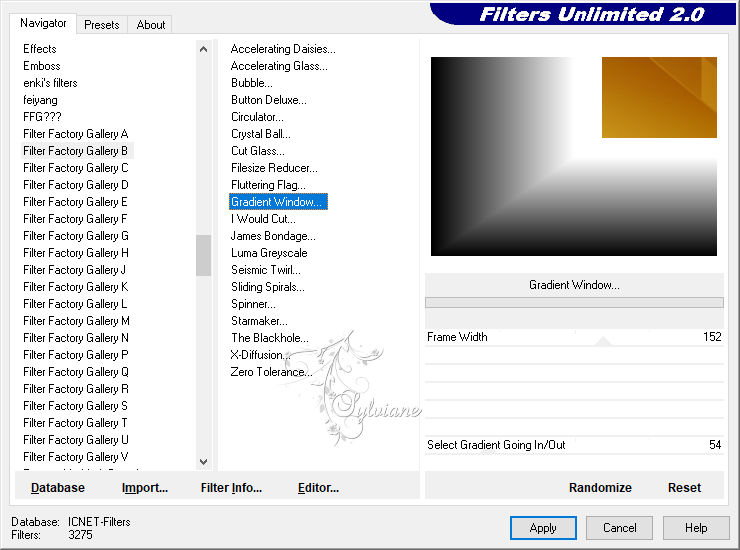Select Filter Factory Gallery E
This screenshot has height=550, width=740.
pos(76,202)
